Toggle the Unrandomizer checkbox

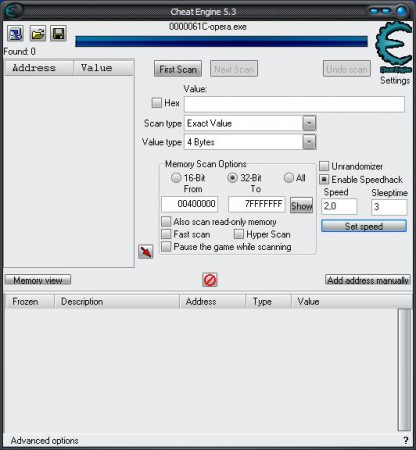pyautogui.click(x=324, y=166)
